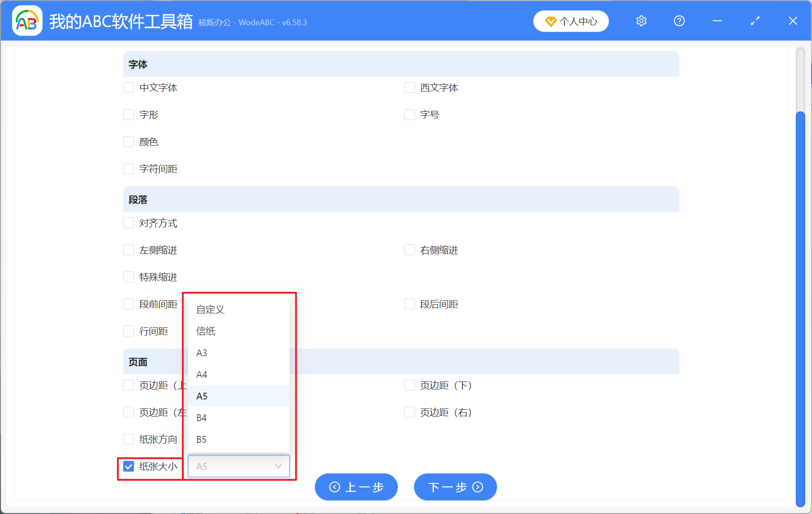Click the back-arrow icon inside 上一步

point(334,487)
